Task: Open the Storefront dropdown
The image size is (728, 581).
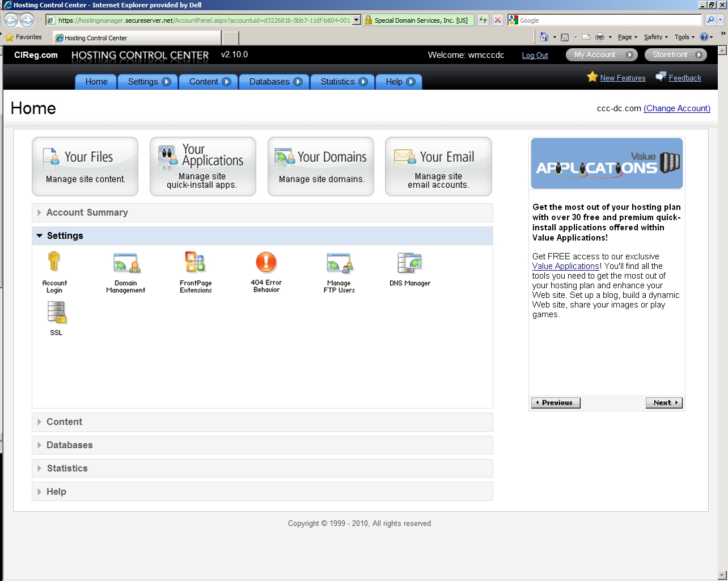Action: (x=676, y=54)
